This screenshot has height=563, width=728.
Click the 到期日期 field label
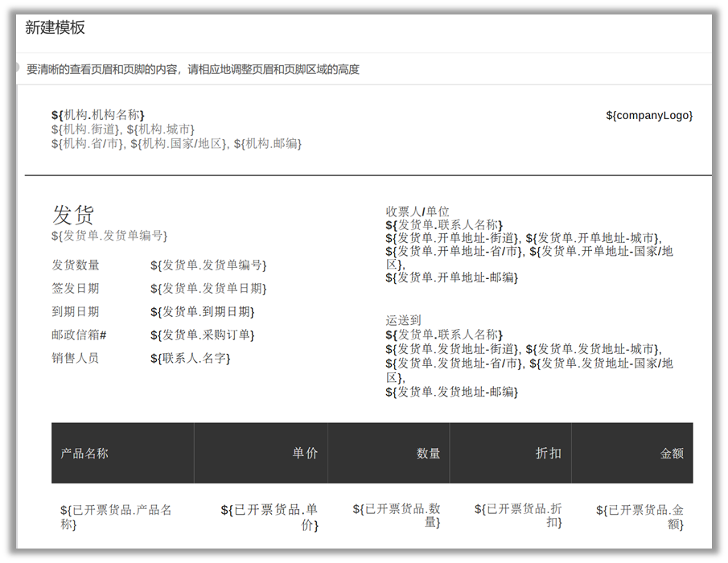coord(76,312)
